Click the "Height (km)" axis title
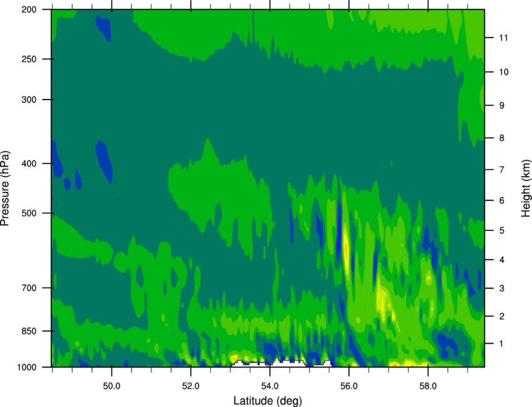The height and width of the screenshot is (407, 532). pos(526,188)
